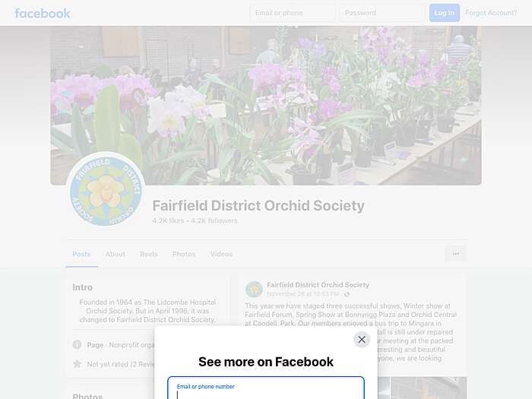The width and height of the screenshot is (532, 399).
Task: Click the Fairfield District Orchid Society profile picture
Action: pyautogui.click(x=106, y=191)
